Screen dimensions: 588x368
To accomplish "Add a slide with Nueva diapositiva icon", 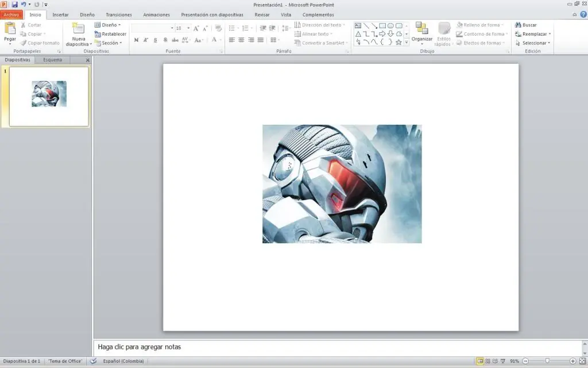I will click(x=78, y=29).
